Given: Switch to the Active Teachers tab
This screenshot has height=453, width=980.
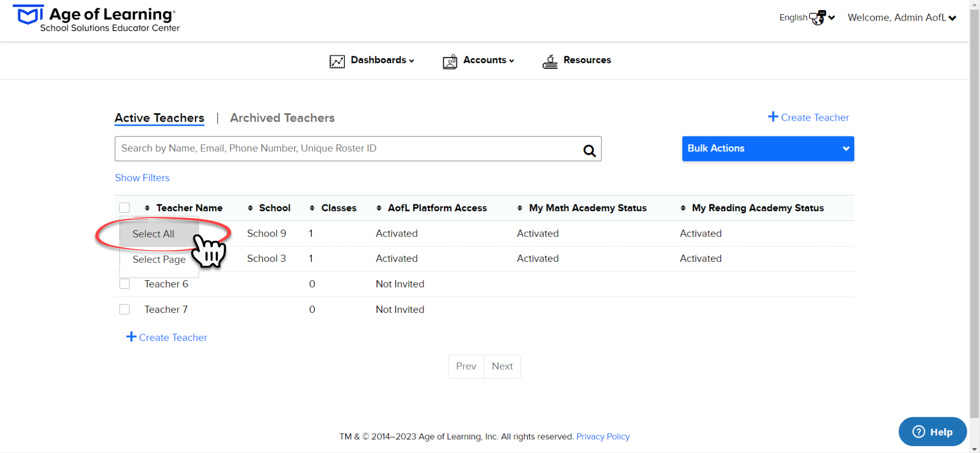Looking at the screenshot, I should point(160,118).
